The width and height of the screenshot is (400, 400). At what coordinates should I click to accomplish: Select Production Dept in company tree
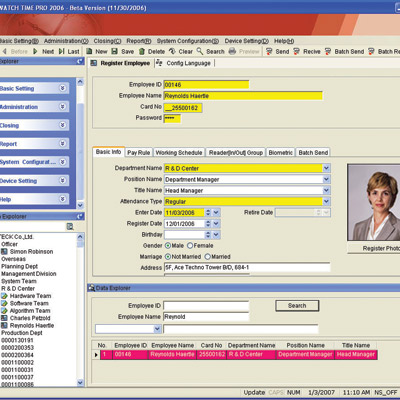[22, 333]
